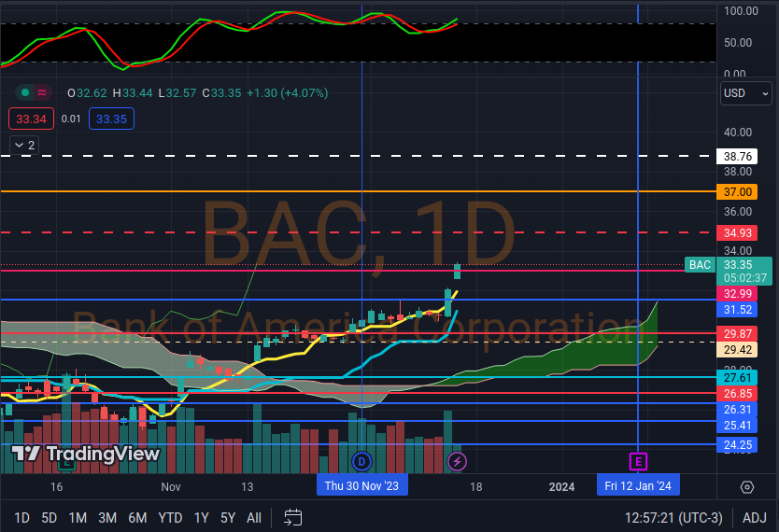Click the green market status dot

(25, 92)
